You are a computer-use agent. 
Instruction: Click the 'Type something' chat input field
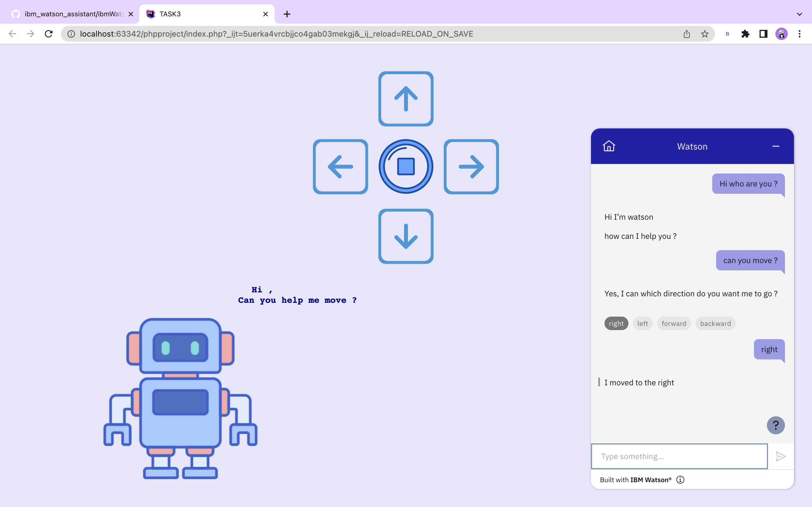point(679,456)
